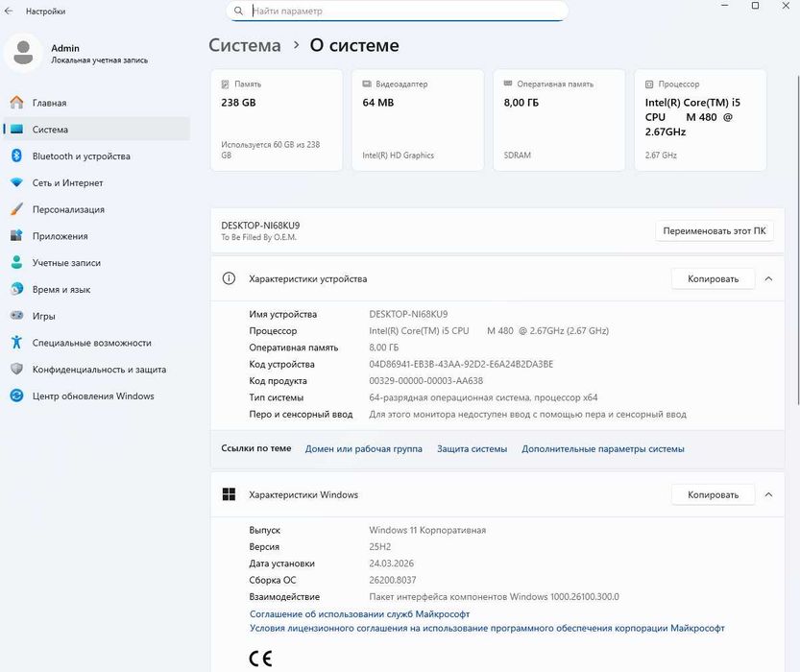Click the Система breadcrumb heading
800x672 pixels.
click(x=245, y=45)
